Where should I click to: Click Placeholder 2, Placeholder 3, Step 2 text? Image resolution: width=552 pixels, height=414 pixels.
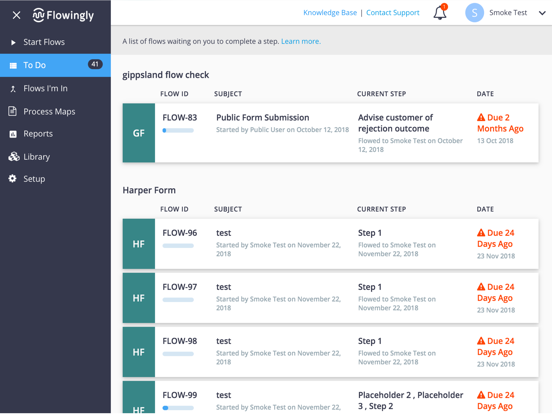410,401
